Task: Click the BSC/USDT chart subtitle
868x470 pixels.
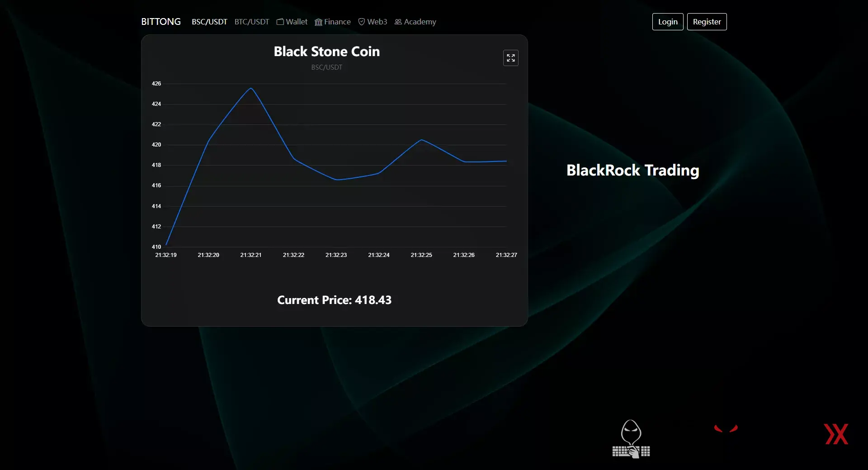Action: (327, 67)
